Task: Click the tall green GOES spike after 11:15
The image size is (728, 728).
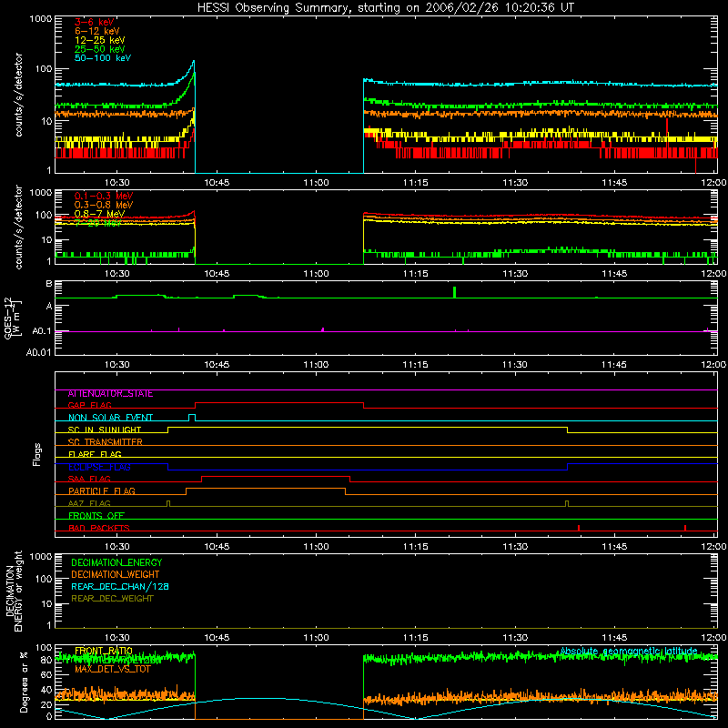Action: pyautogui.click(x=454, y=292)
